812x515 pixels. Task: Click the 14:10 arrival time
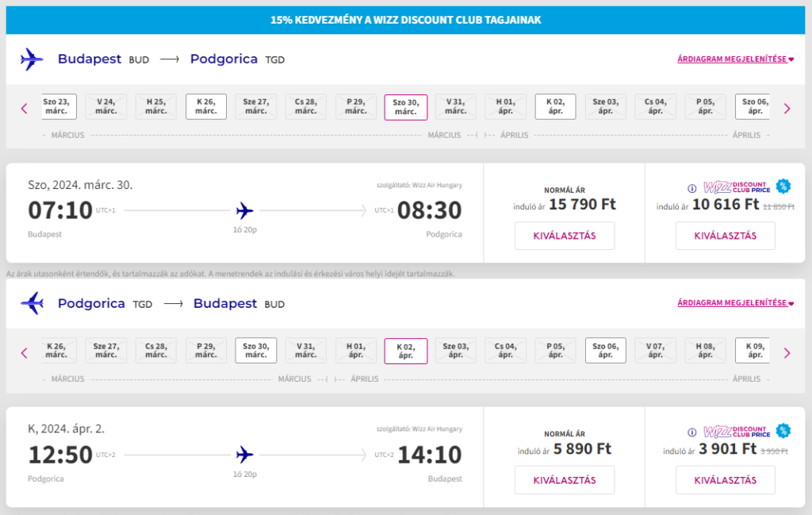[429, 455]
